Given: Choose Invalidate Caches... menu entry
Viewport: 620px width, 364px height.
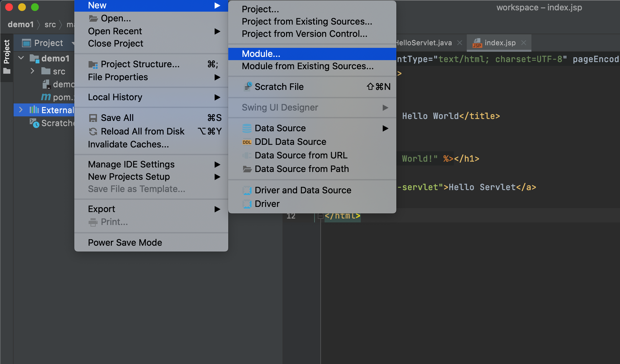Looking at the screenshot, I should tap(128, 144).
